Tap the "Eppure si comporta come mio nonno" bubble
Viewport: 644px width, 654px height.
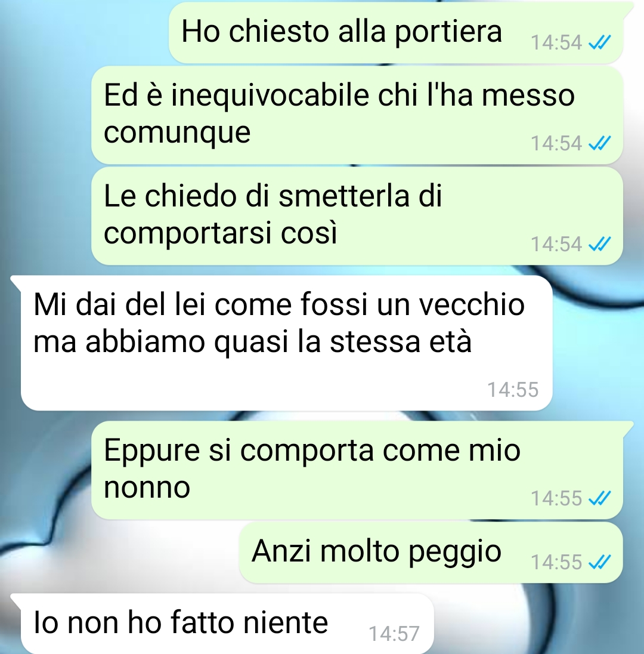[x=357, y=470]
